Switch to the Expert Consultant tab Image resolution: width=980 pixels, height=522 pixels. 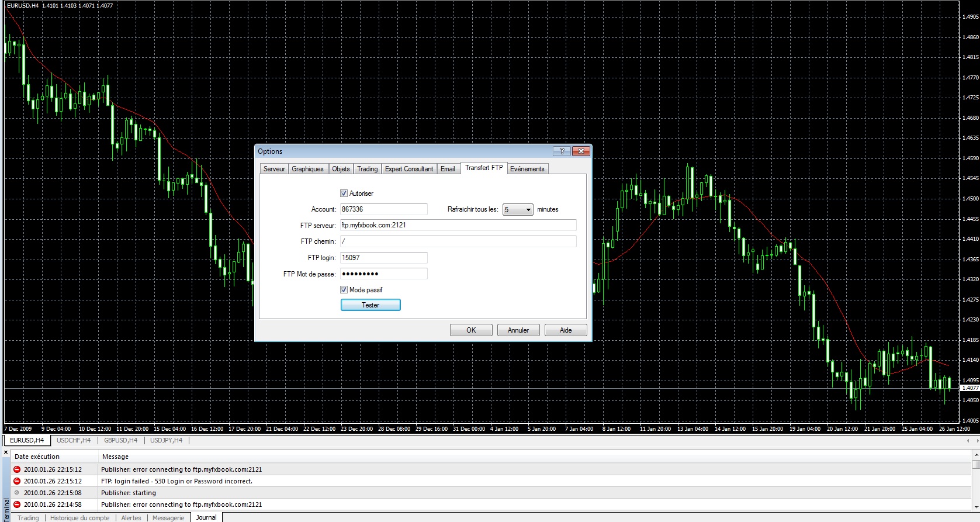(408, 169)
